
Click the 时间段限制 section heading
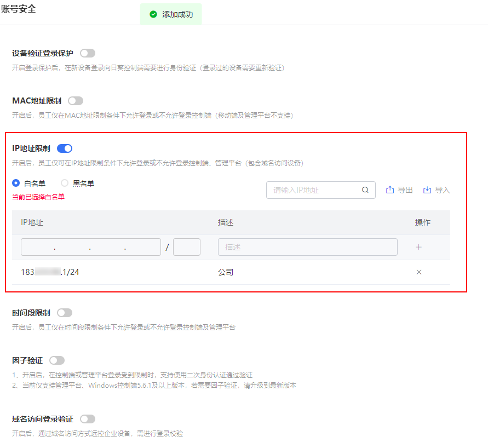(31, 313)
